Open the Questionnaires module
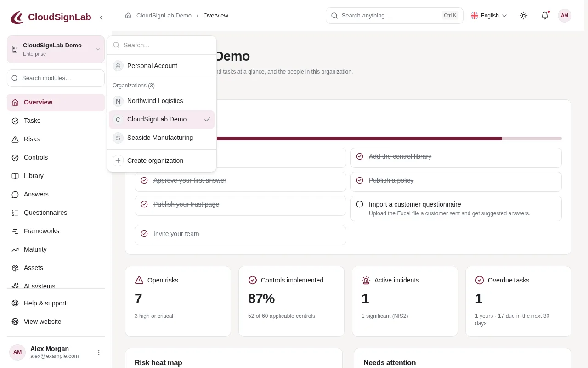The image size is (588, 368). tap(56, 213)
